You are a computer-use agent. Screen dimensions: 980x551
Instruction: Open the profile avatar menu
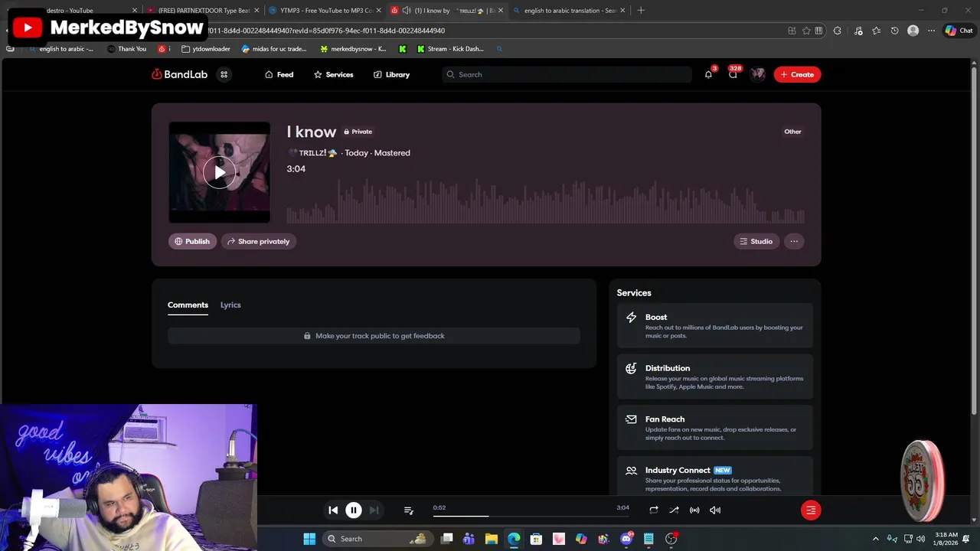(x=758, y=74)
